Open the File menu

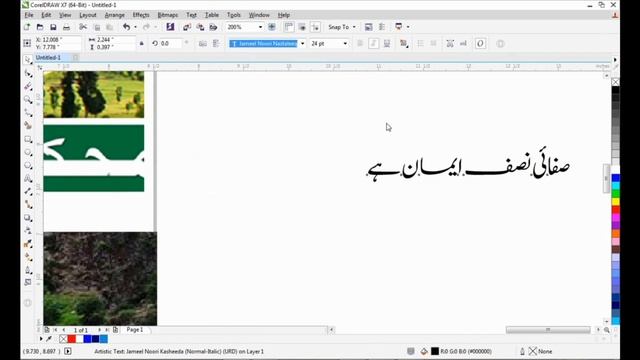pos(29,15)
